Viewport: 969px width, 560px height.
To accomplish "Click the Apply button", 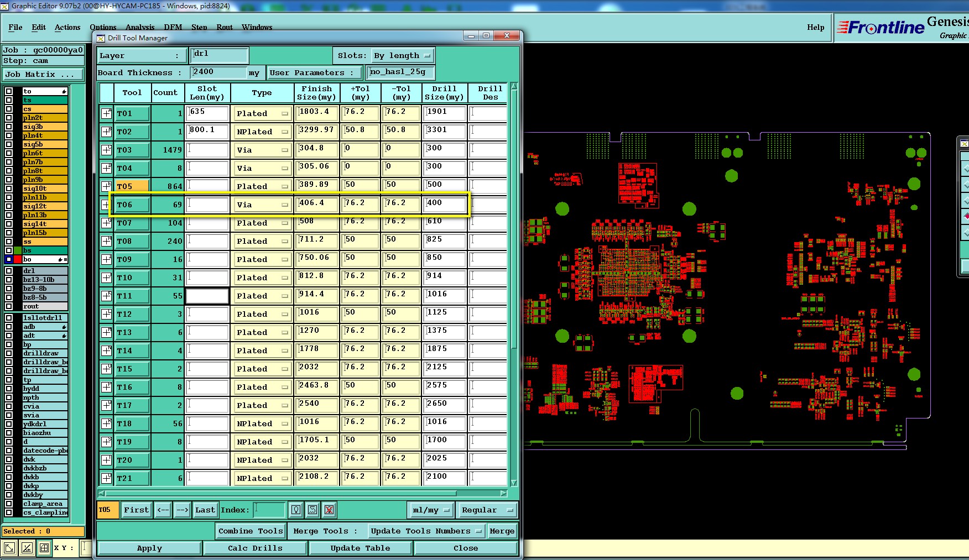I will coord(149,548).
